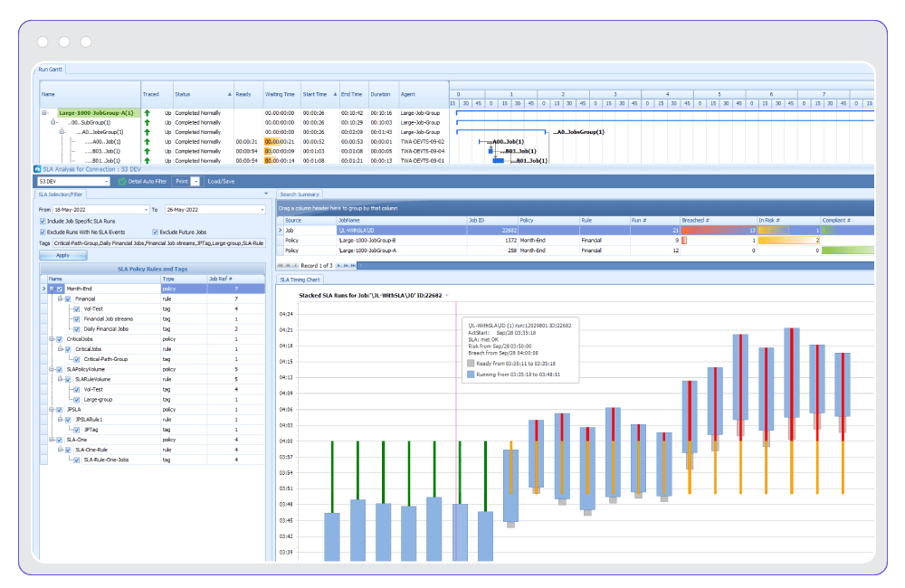Open the S3 DEV connection dropdown
The image size is (905, 588).
[x=107, y=182]
